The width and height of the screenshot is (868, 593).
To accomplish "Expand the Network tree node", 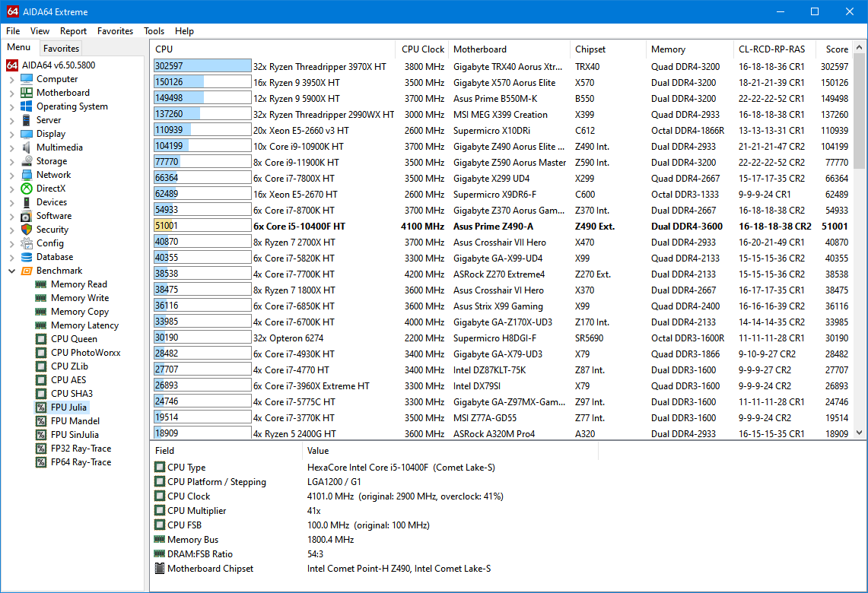I will pyautogui.click(x=11, y=175).
